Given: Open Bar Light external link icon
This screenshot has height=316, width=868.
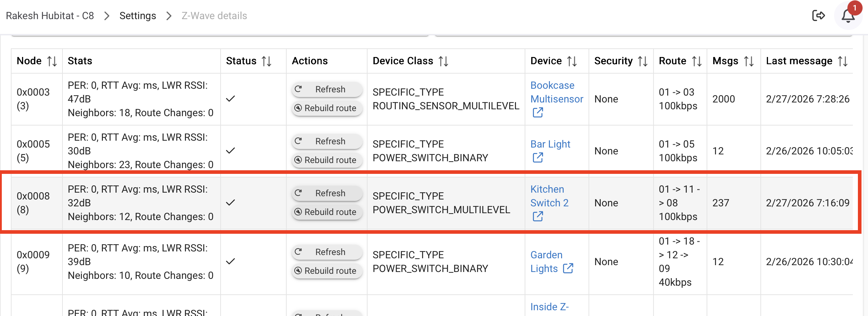Looking at the screenshot, I should (x=538, y=158).
